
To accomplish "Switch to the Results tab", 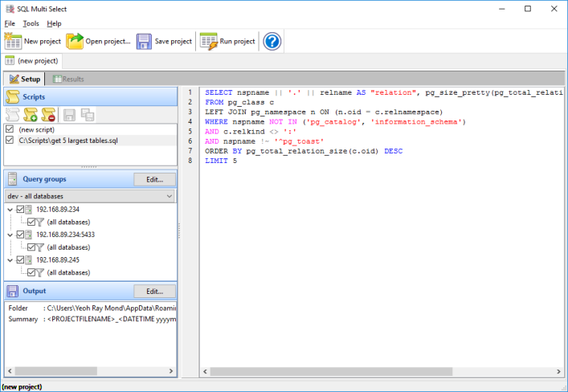I will (68, 79).
